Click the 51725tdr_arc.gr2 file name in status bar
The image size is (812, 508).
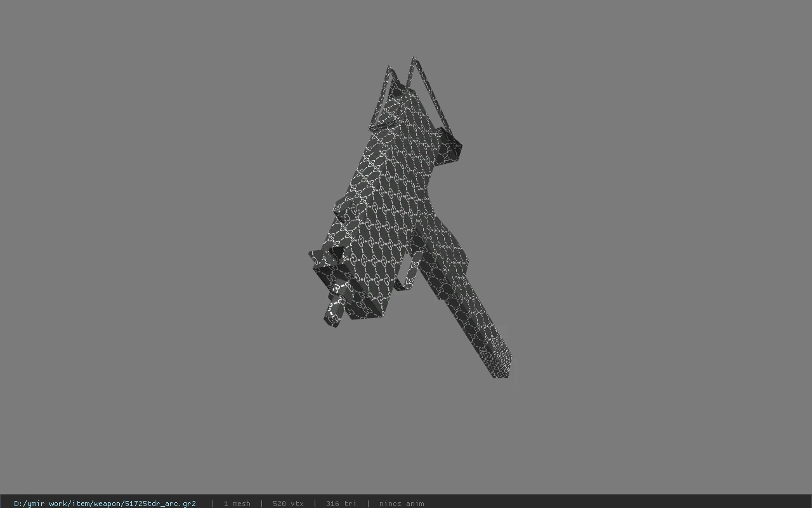coord(159,504)
